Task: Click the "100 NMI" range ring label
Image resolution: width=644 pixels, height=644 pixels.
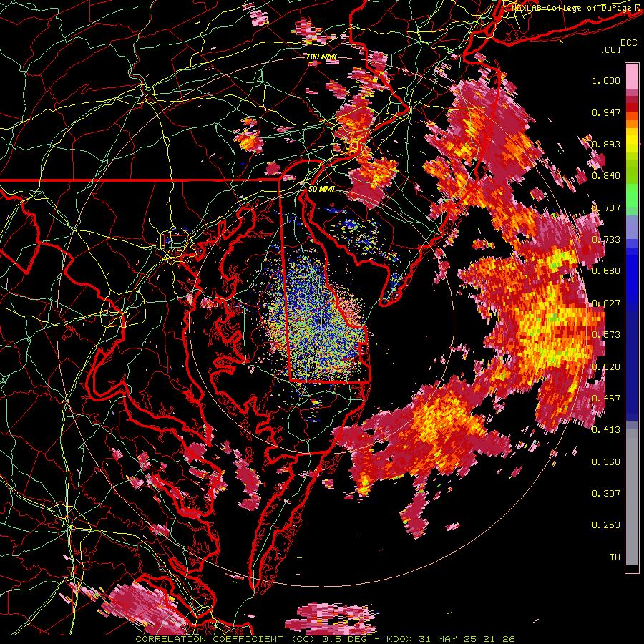Action: pyautogui.click(x=321, y=57)
